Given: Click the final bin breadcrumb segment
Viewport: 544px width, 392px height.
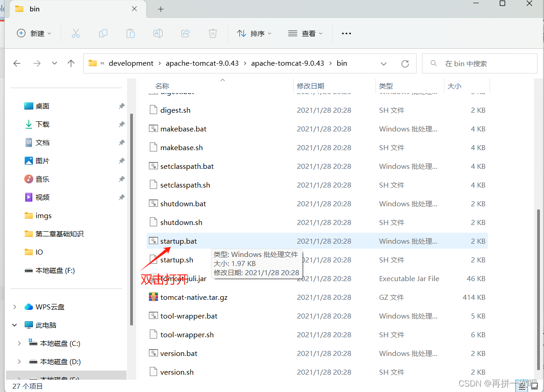Looking at the screenshot, I should click(342, 63).
